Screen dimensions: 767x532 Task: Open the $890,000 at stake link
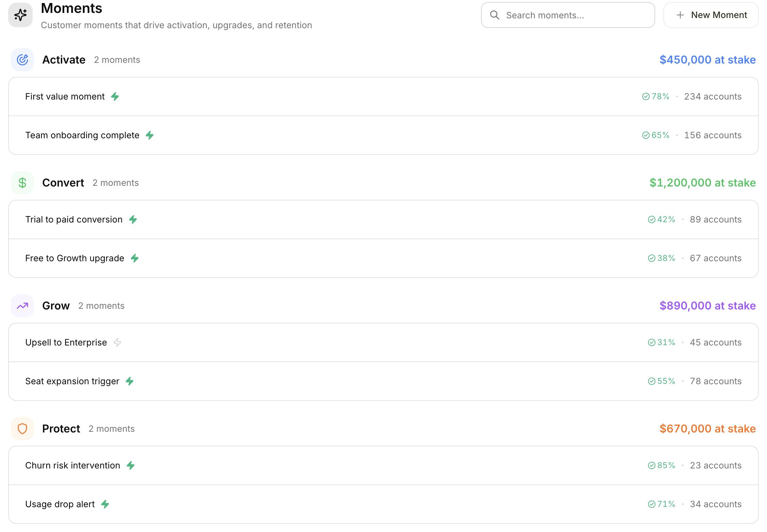708,305
